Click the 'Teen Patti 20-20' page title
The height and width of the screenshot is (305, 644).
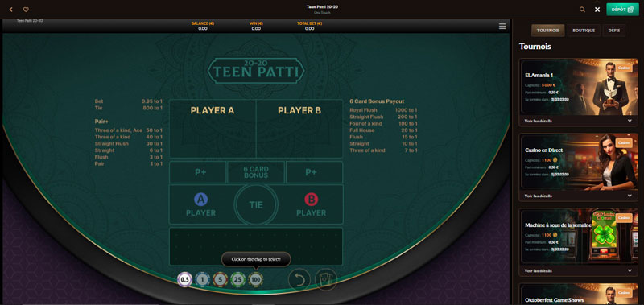point(322,6)
